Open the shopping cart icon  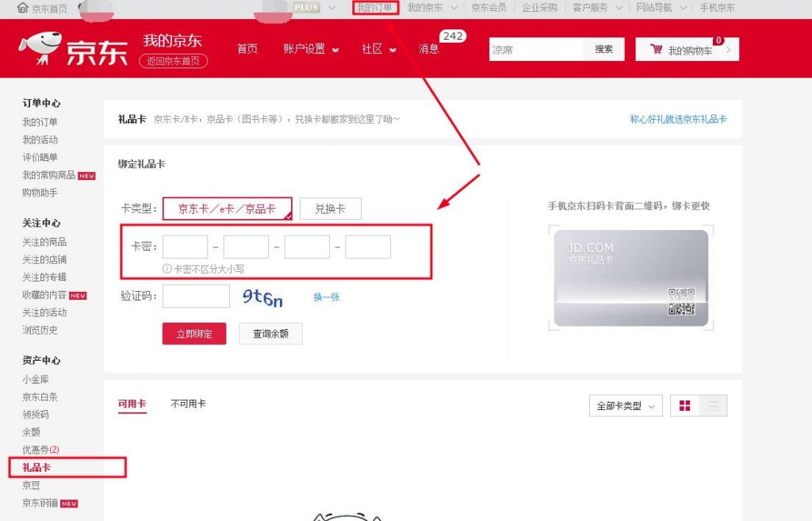click(x=656, y=49)
